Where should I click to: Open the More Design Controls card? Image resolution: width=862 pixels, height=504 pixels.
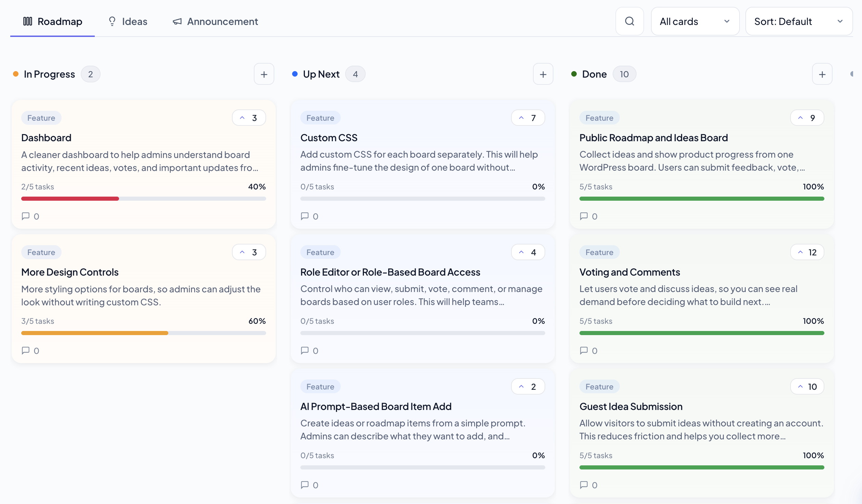(70, 272)
